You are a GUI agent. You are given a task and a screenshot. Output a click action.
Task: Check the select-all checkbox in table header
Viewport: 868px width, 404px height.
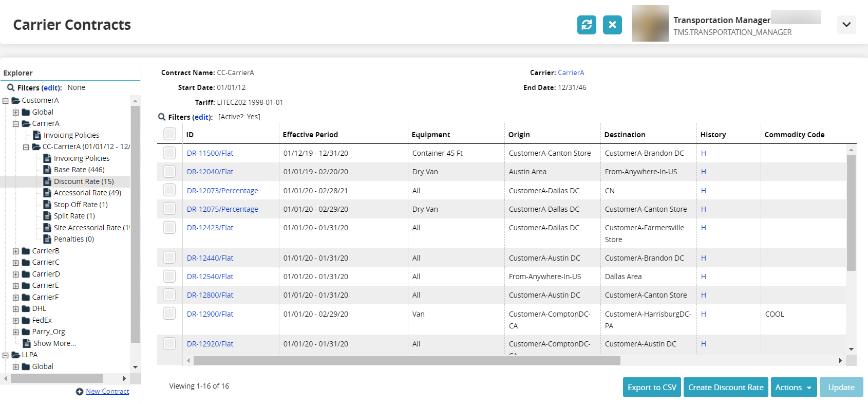pyautogui.click(x=169, y=134)
